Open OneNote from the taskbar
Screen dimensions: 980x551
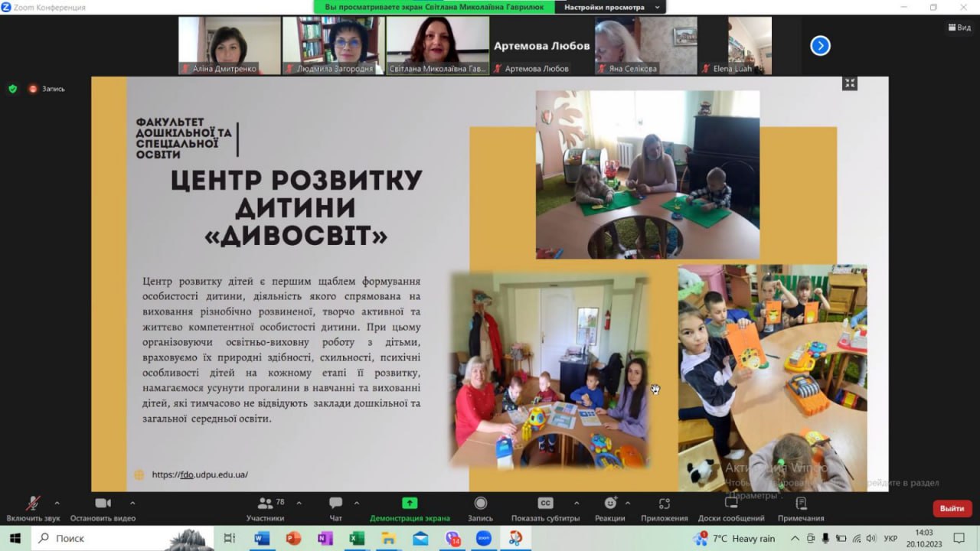point(325,539)
